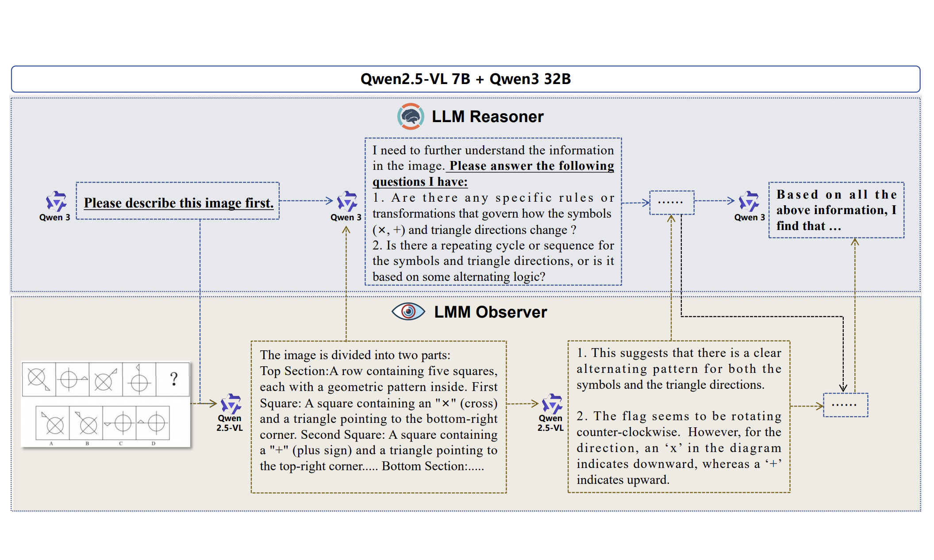The image size is (934, 560).
Task: Click the alternating pattern answer text box
Action: pos(679,416)
